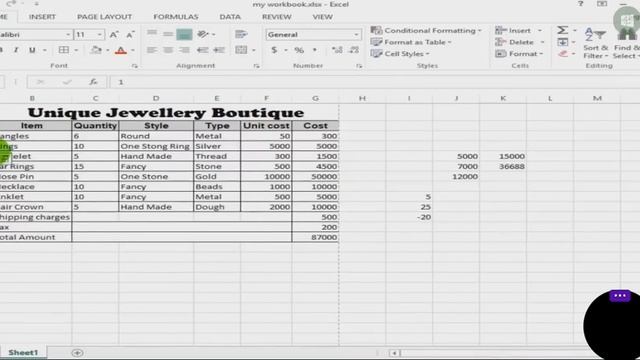Confirm formula entry with the checkmark icon
640x360 pixels.
click(x=67, y=82)
